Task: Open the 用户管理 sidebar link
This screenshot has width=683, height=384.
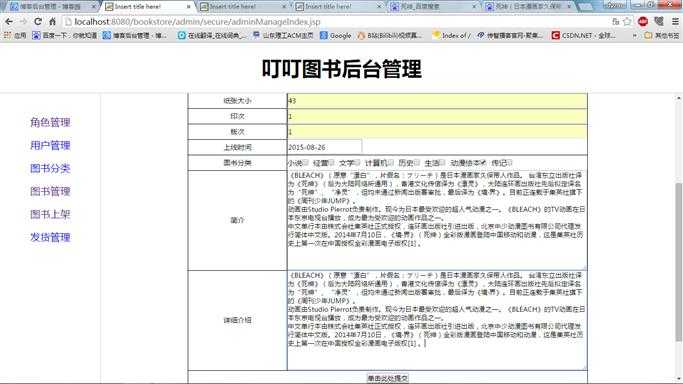Action: coord(50,145)
